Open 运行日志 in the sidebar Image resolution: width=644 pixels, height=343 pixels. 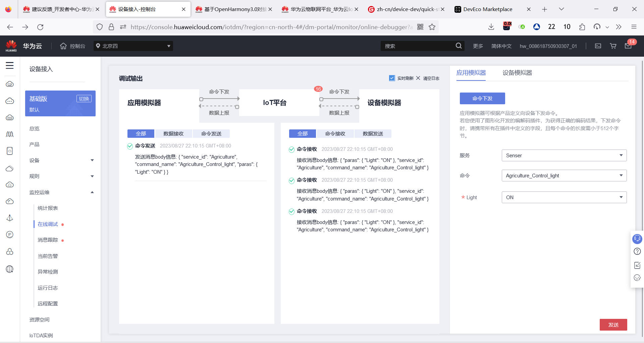tap(48, 288)
